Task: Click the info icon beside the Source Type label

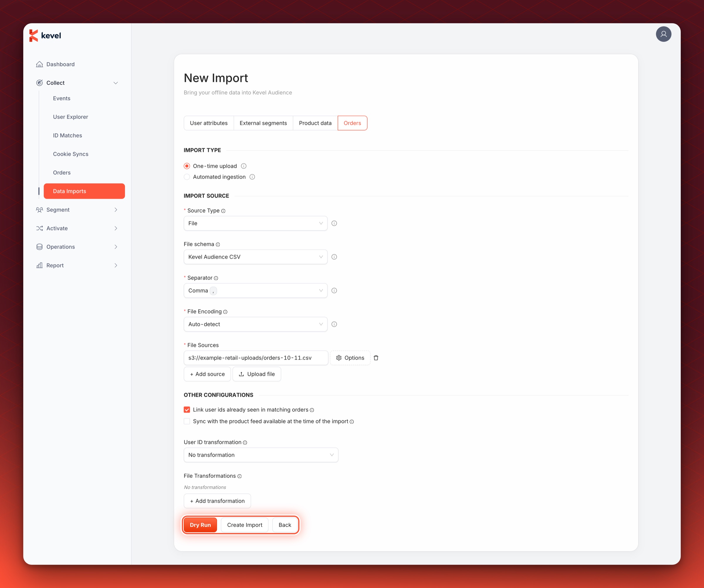Action: coord(223,211)
